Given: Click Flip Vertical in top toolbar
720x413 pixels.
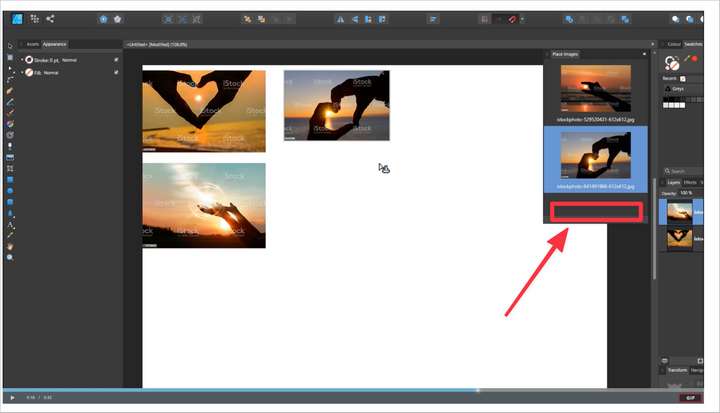Looking at the screenshot, I should [354, 19].
